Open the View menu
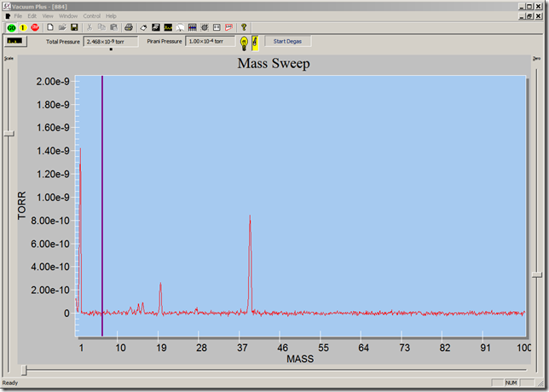Screen dimensions: 549x392 click(48, 16)
